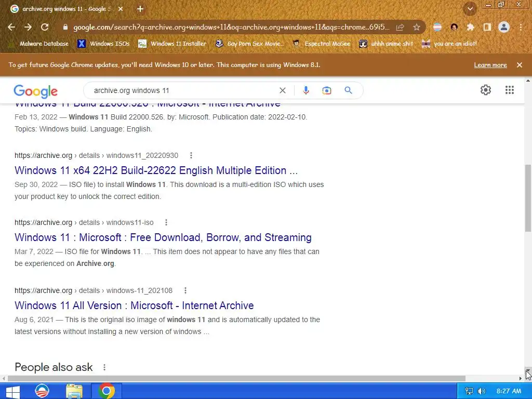Open the Obama logo taskbar app

(42, 391)
